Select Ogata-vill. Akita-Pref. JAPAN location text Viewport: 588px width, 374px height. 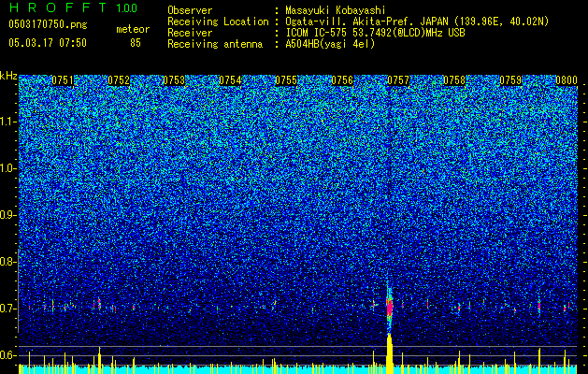417,22
